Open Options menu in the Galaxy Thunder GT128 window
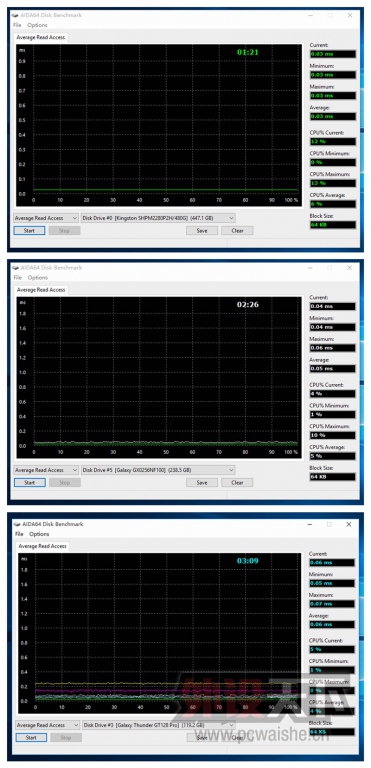Image resolution: width=371 pixels, height=768 pixels. point(39,534)
